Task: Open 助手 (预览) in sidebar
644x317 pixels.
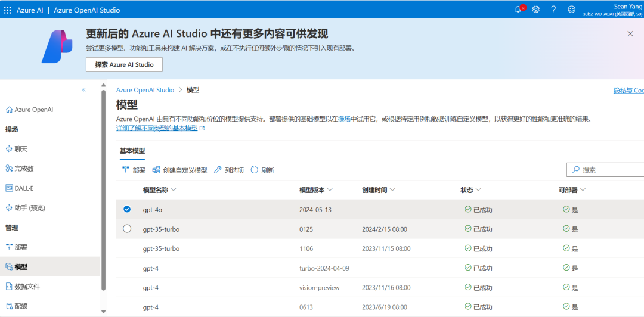Action: click(26, 208)
